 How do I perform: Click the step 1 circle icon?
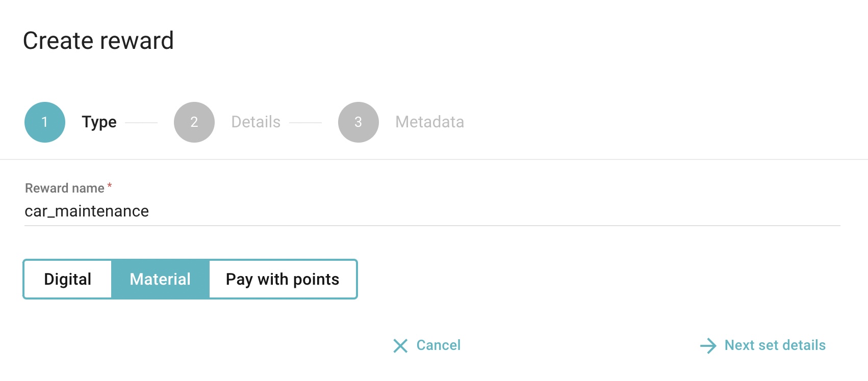[45, 122]
